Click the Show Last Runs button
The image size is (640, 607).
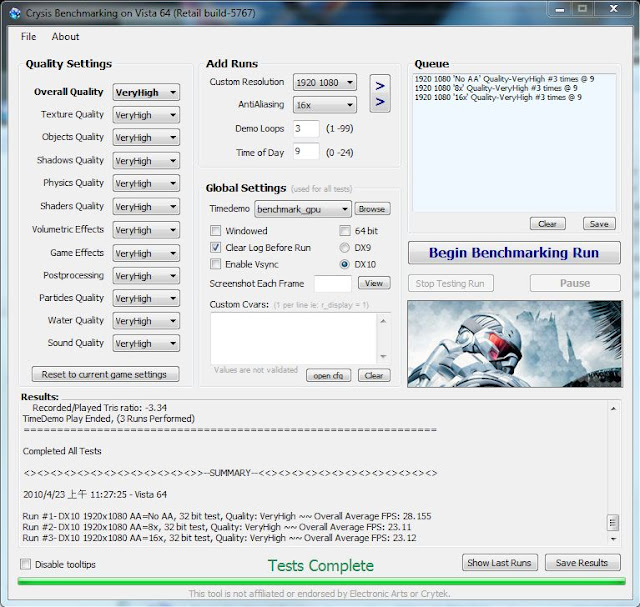500,563
